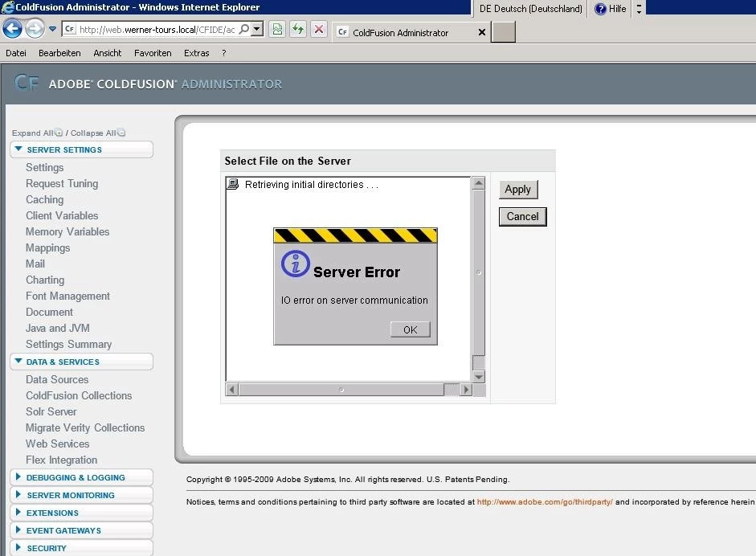Open Memory Variables page
756x556 pixels.
[67, 232]
